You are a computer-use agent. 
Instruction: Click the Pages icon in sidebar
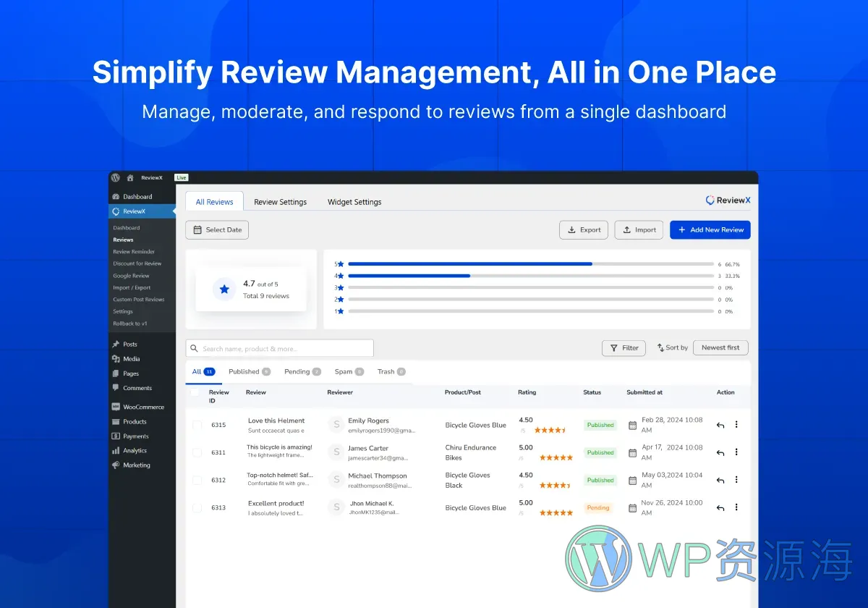coord(116,373)
